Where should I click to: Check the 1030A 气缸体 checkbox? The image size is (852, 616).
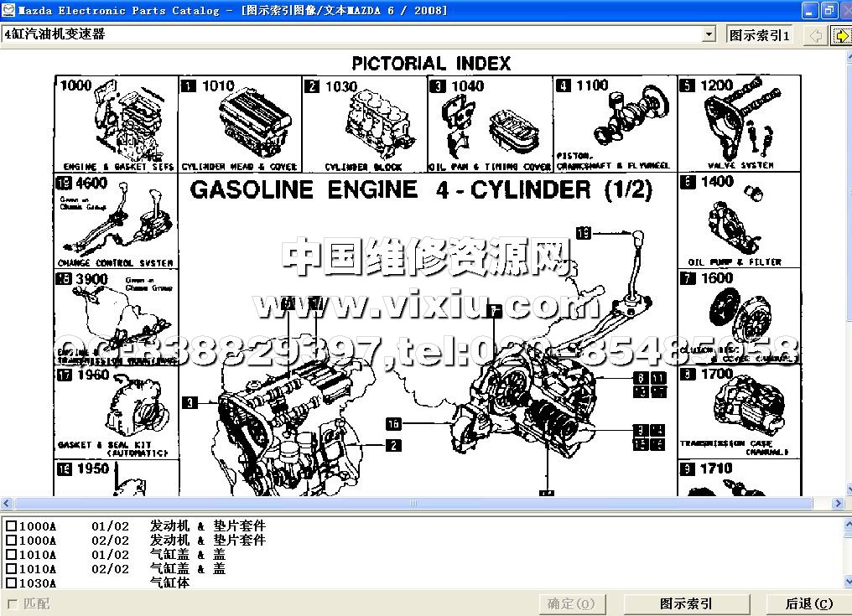(12, 583)
